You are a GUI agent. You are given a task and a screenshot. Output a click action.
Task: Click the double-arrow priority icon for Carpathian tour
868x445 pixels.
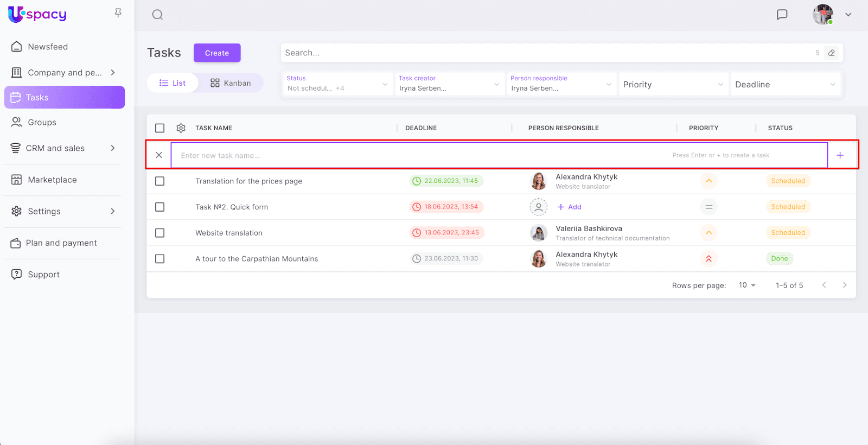tap(709, 259)
